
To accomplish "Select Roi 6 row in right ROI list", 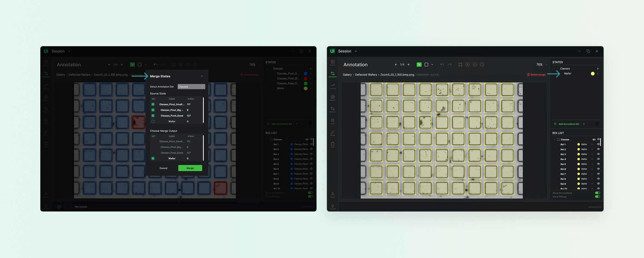I will coord(576,169).
